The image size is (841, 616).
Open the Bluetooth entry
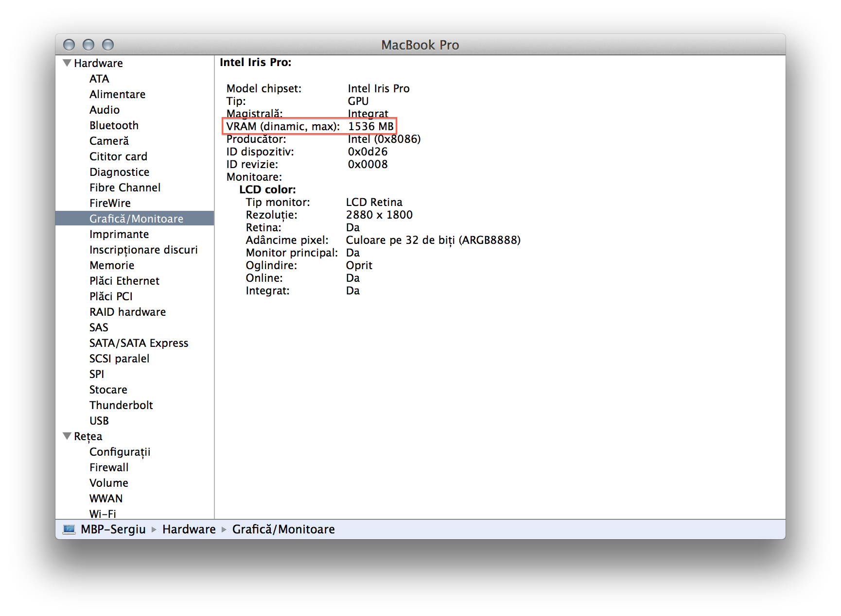(114, 125)
